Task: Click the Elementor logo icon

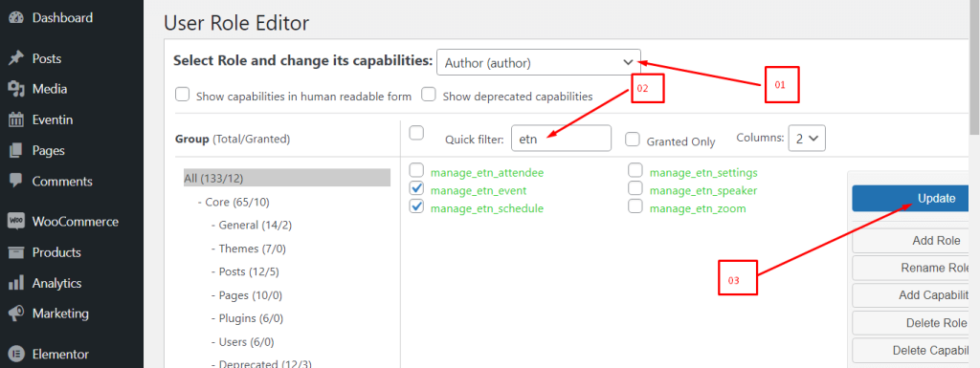Action: pos(15,355)
